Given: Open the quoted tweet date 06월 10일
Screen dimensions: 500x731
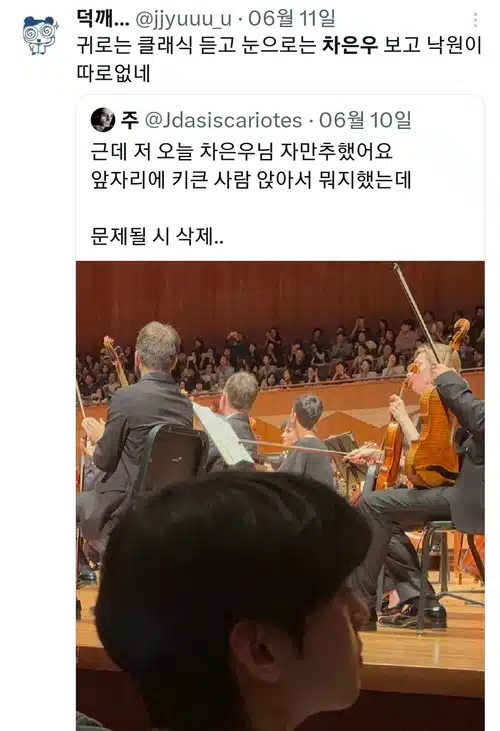Looking at the screenshot, I should pos(365,120).
